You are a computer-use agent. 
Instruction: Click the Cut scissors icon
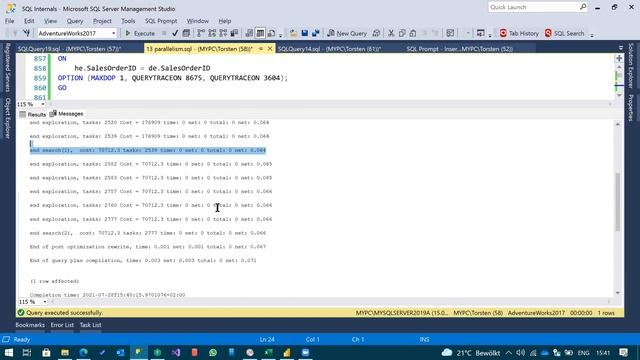391,33
